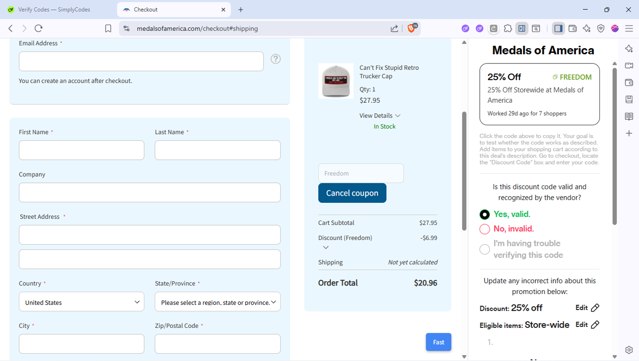Click the City input field
This screenshot has height=361, width=639.
[82, 344]
